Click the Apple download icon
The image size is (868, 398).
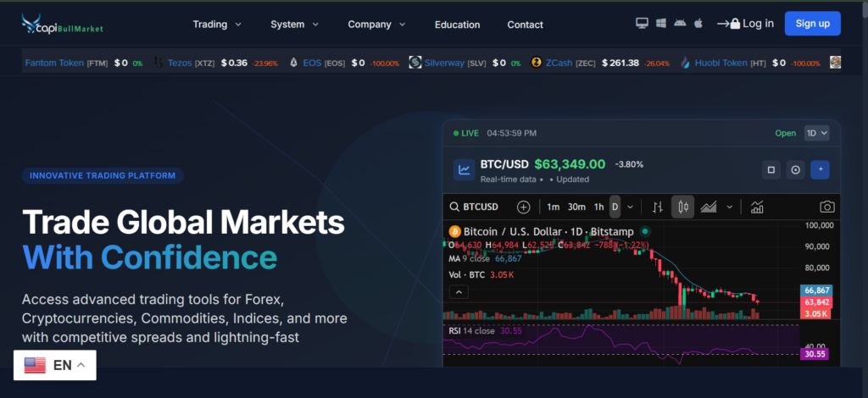[698, 23]
